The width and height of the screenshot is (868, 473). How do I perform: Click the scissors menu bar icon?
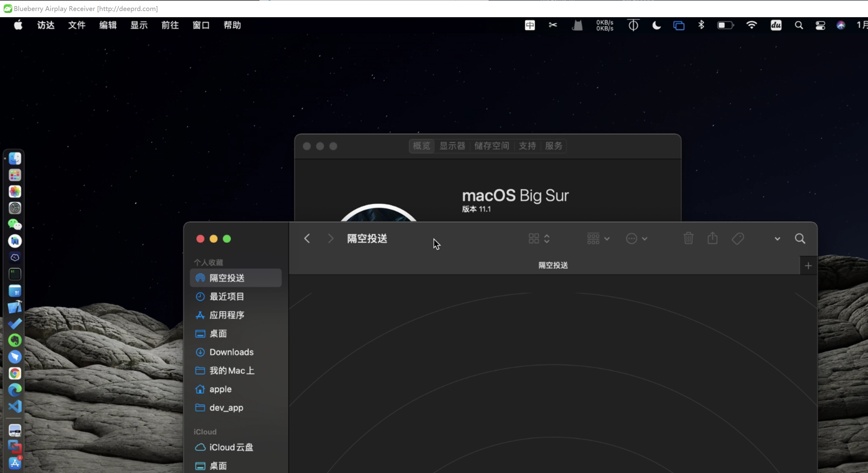[553, 25]
